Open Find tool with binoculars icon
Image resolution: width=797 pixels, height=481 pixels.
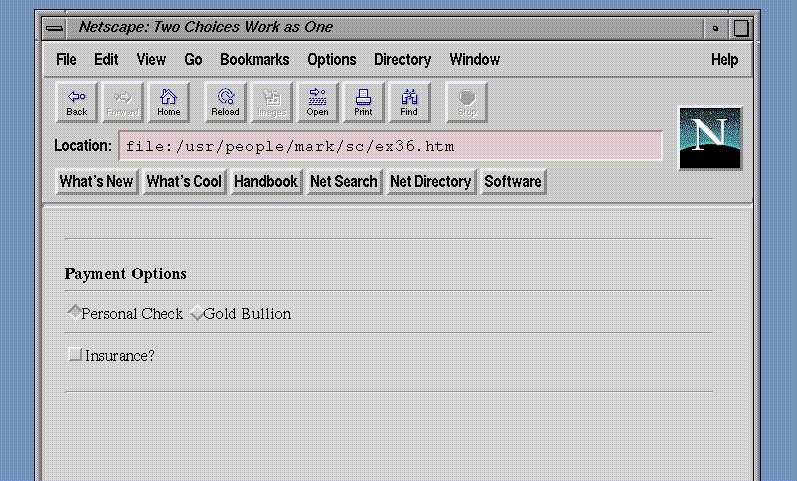click(x=409, y=102)
